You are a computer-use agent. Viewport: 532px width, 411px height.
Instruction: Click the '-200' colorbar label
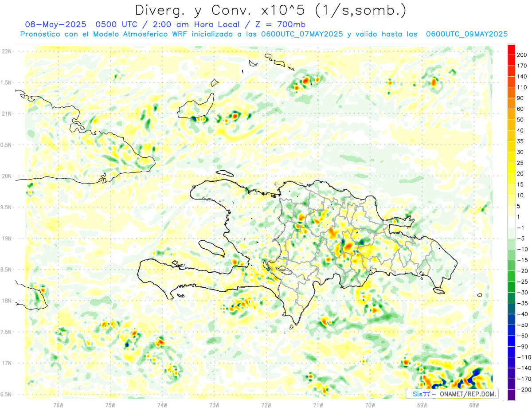point(523,389)
